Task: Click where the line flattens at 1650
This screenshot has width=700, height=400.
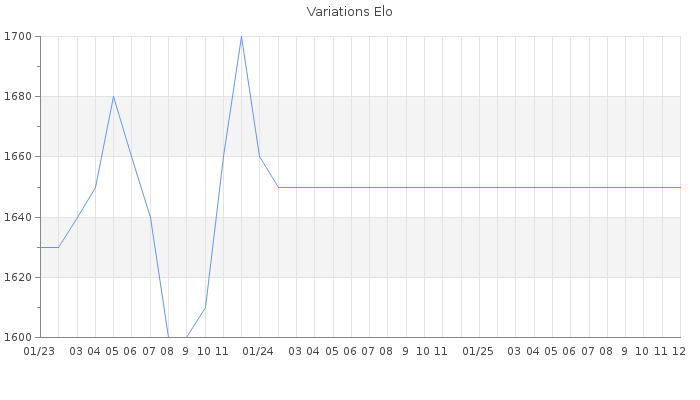Action: click(278, 187)
